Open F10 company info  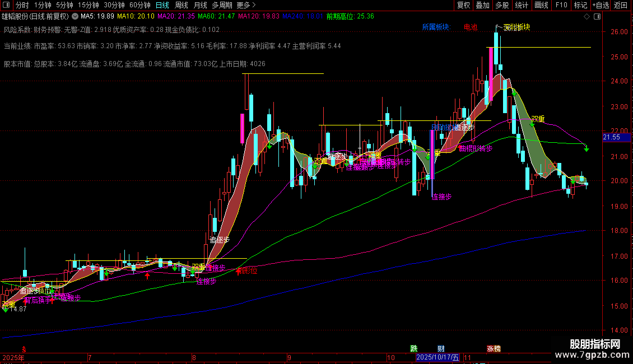tap(561, 5)
